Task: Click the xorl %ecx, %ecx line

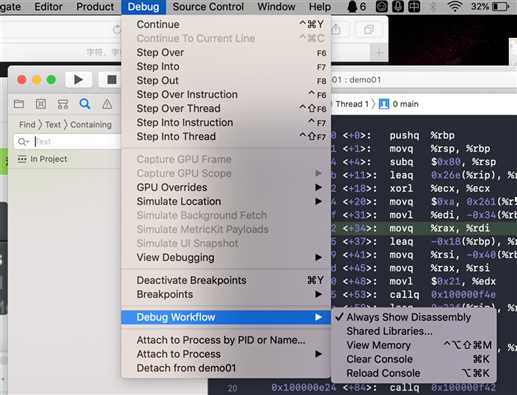Action: pyautogui.click(x=424, y=188)
